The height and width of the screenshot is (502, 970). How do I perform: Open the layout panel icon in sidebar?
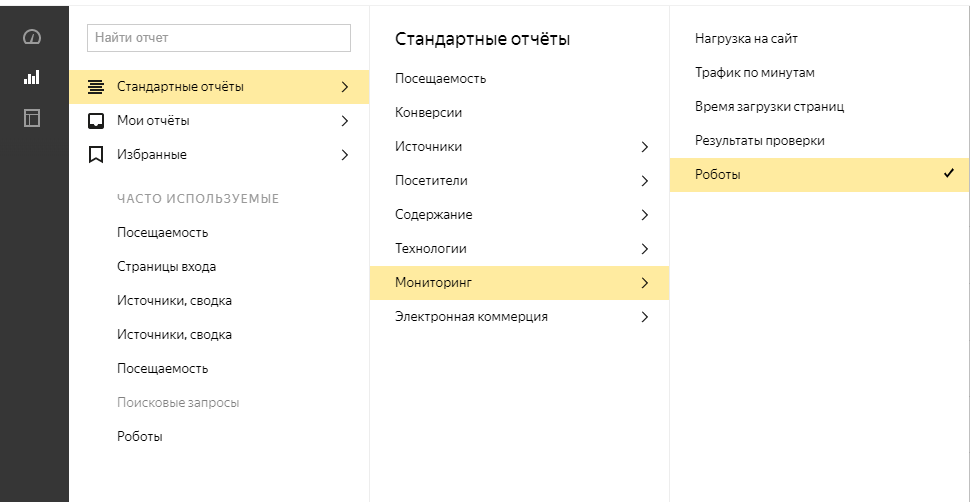[32, 118]
